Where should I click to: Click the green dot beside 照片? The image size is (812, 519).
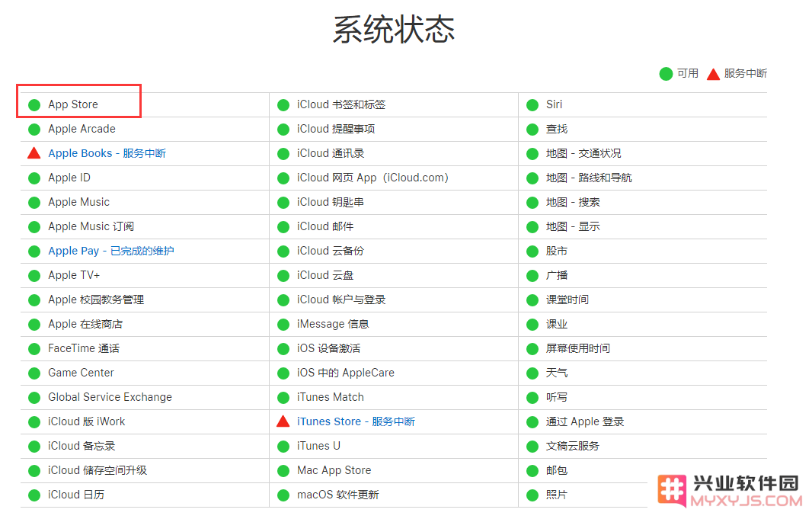[x=532, y=495]
